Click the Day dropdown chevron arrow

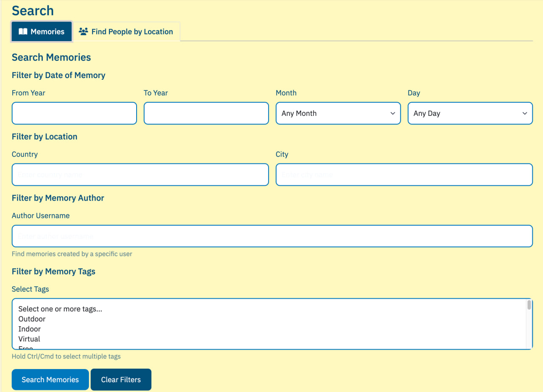coord(524,113)
